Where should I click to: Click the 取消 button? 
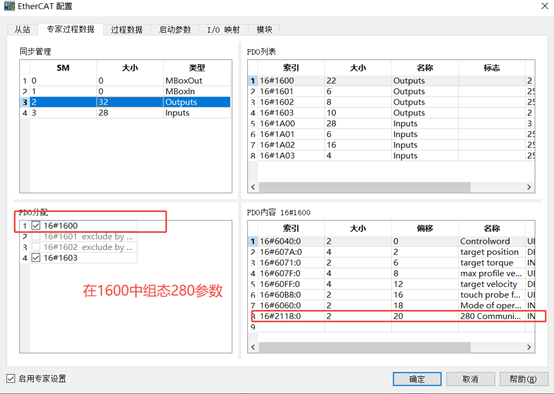(470, 379)
